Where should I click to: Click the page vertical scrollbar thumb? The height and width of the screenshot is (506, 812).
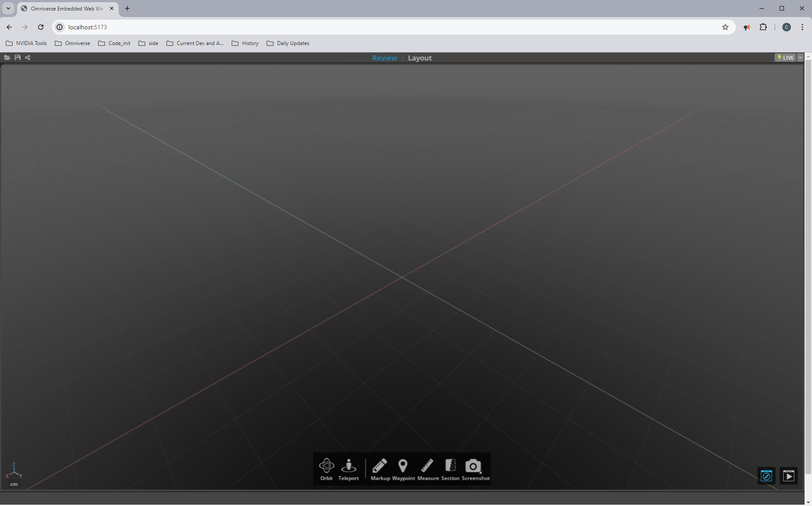point(808,268)
